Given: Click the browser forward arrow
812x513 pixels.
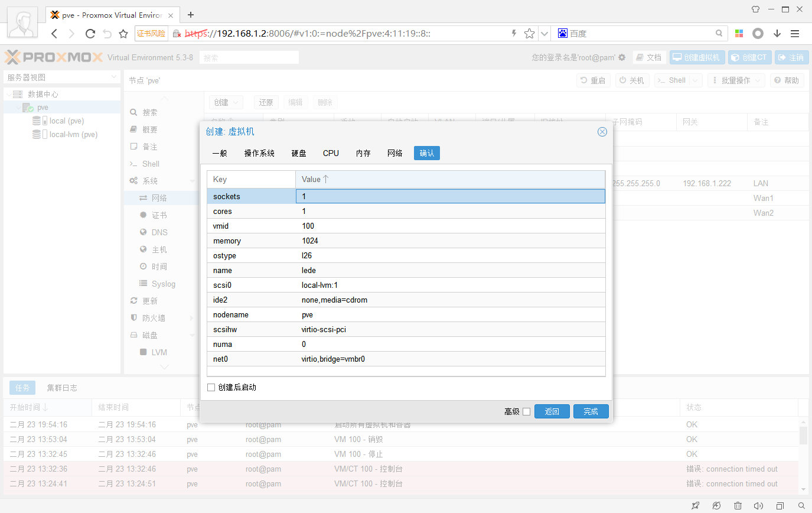Looking at the screenshot, I should (x=71, y=34).
